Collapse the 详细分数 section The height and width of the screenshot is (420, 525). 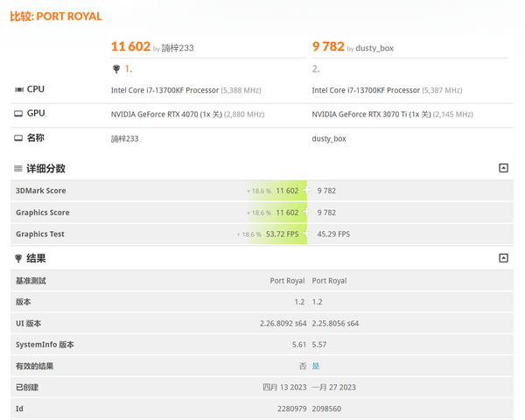click(x=503, y=168)
